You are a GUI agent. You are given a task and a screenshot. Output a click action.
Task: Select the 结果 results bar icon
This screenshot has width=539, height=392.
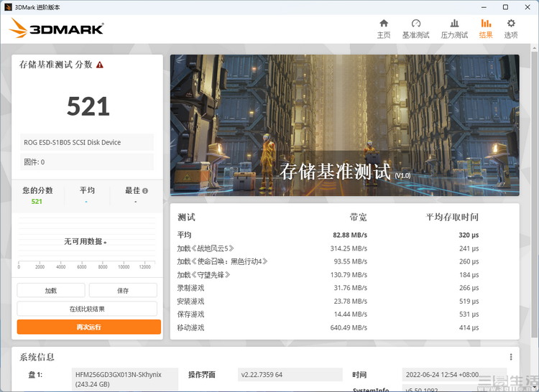point(486,24)
